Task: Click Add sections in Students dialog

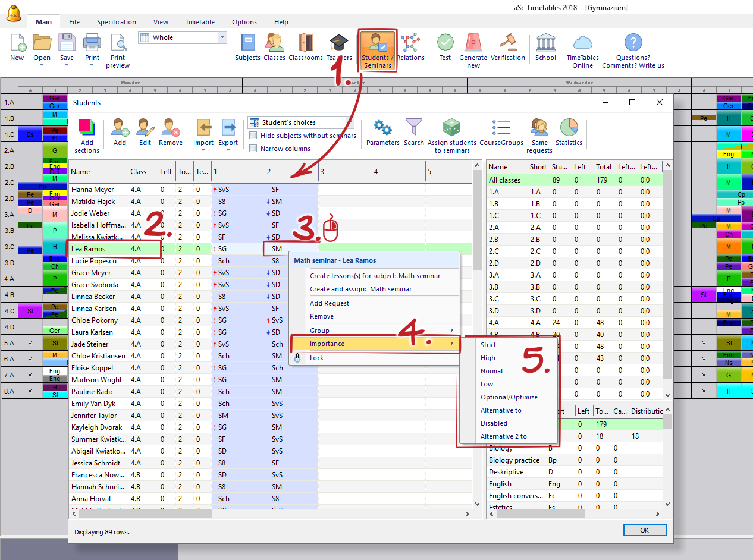Action: [87, 136]
